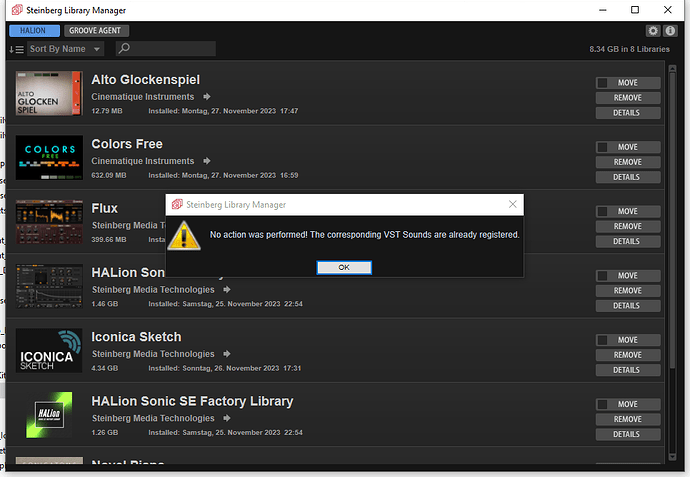Select the Alto Glockenspiel thumbnail

pyautogui.click(x=49, y=93)
